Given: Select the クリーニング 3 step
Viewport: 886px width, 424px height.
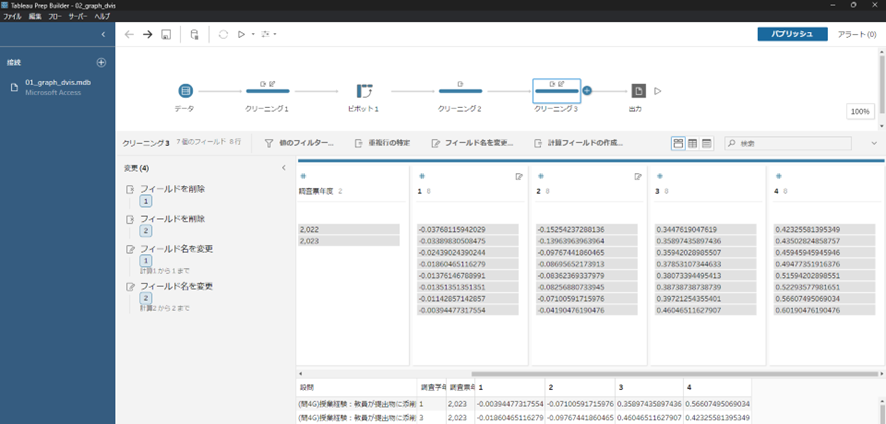Looking at the screenshot, I should click(557, 90).
